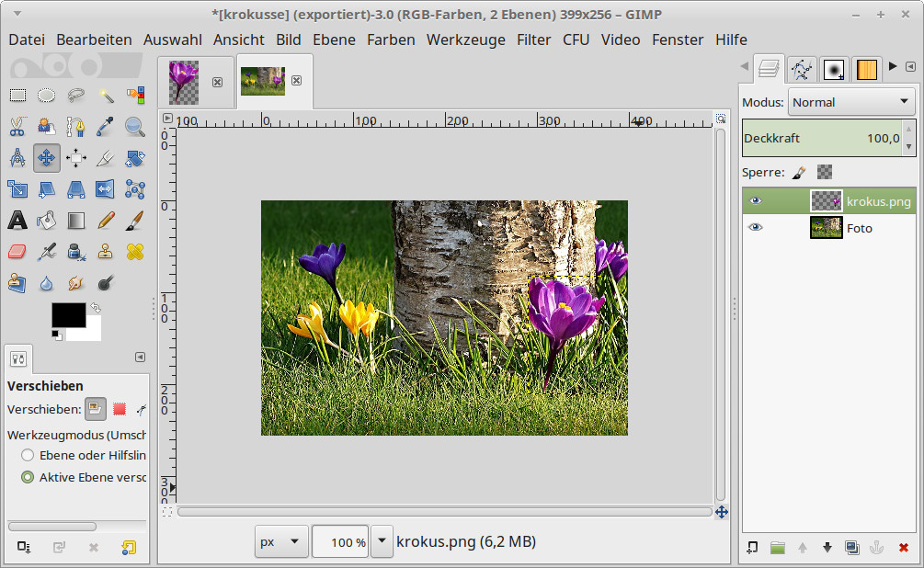Click the Crop tool icon

[x=106, y=157]
